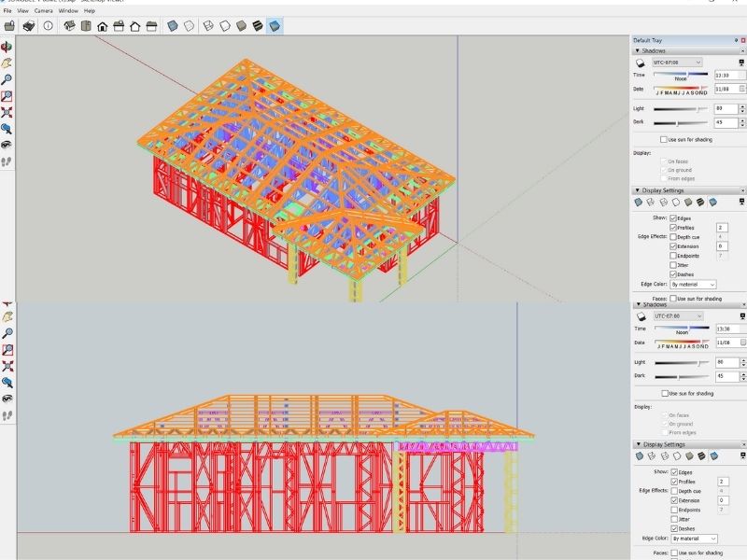
Task: Open the UTC-07:00 timezone dropdown in upper panel
Action: pyautogui.click(x=676, y=62)
